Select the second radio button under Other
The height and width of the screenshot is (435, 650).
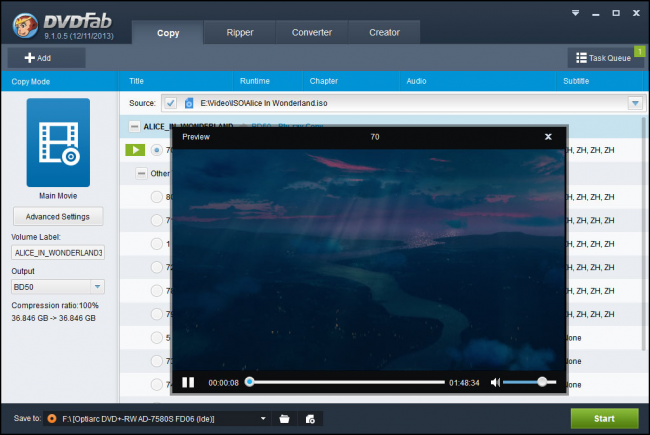point(156,220)
